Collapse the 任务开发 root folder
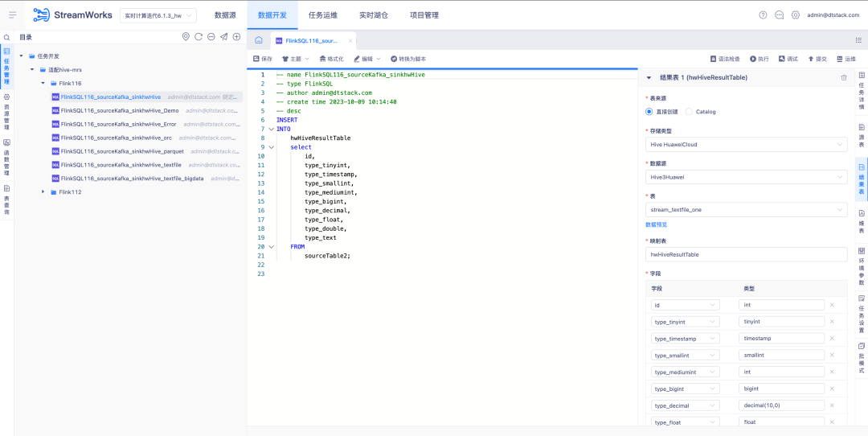Screen dimensions: 868x436 pyautogui.click(x=21, y=56)
